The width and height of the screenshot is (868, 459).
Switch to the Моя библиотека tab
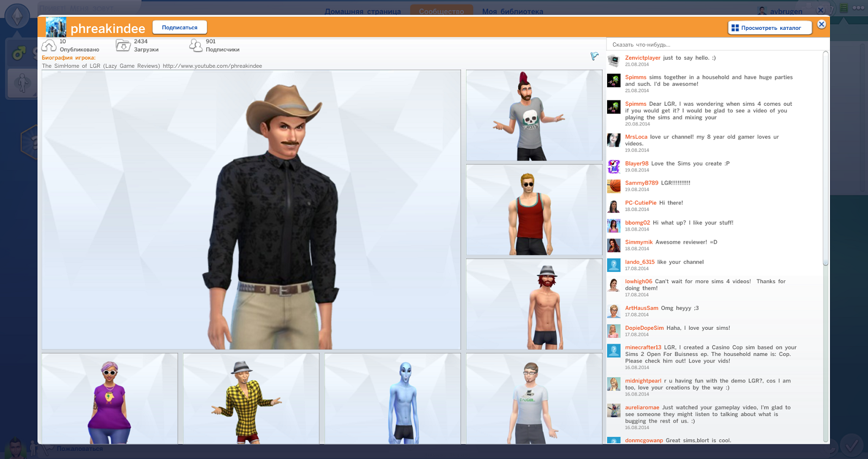coord(512,11)
